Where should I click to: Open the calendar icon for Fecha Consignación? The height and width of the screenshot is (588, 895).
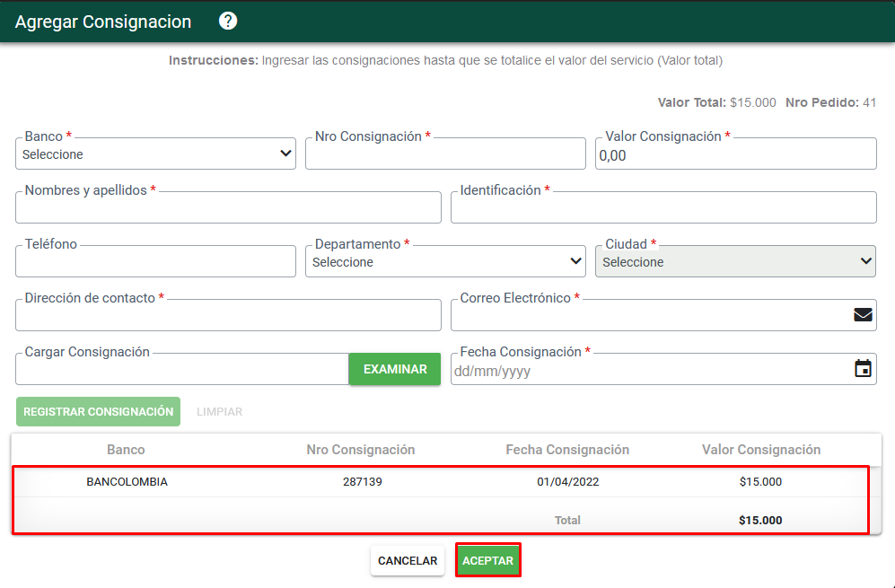click(863, 368)
